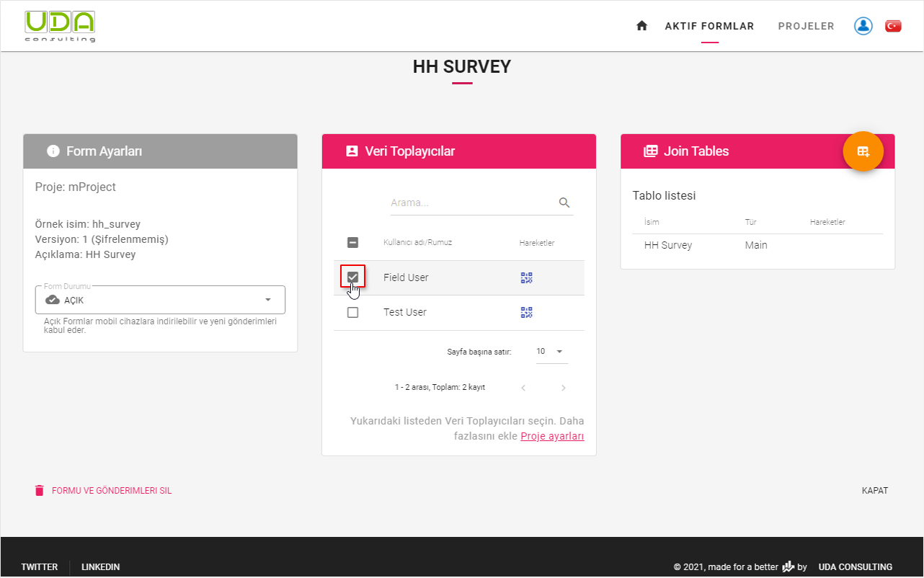Click the search magnifier icon
The image size is (924, 578).
[x=564, y=203]
